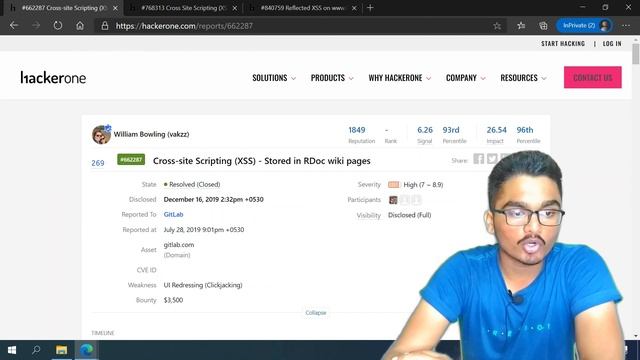Image resolution: width=640 pixels, height=360 pixels.
Task: Open the browser settings ellipsis menu
Action: point(626,25)
